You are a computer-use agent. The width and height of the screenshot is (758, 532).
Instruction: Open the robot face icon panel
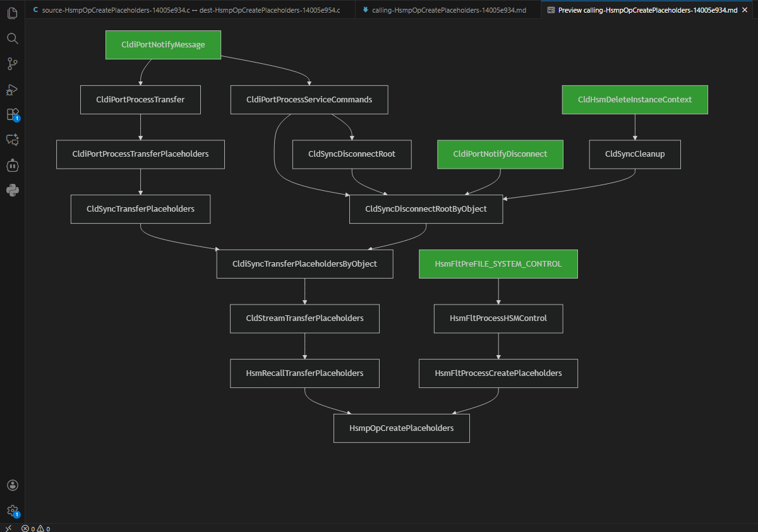[x=12, y=166]
